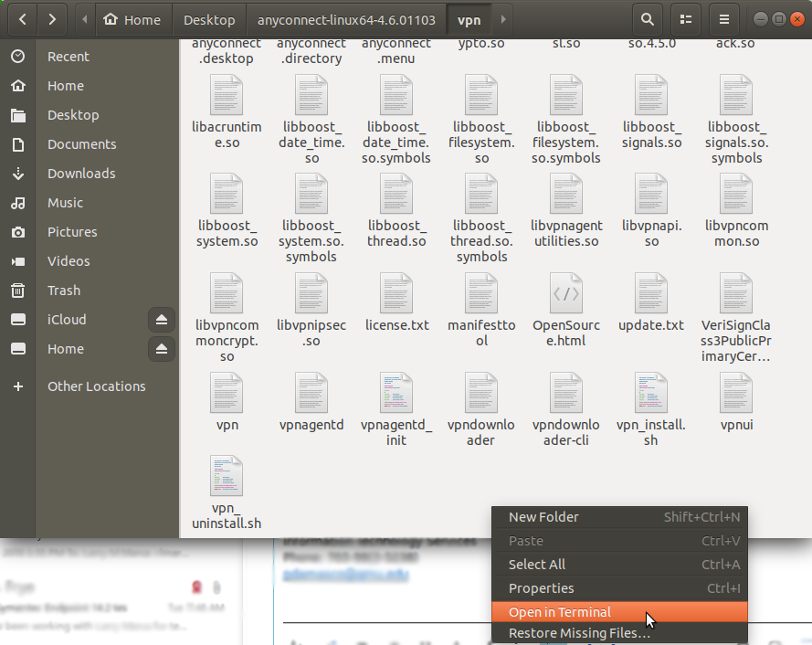Show later path segments with the right triangle
Viewport: 812px width, 645px height.
click(503, 20)
